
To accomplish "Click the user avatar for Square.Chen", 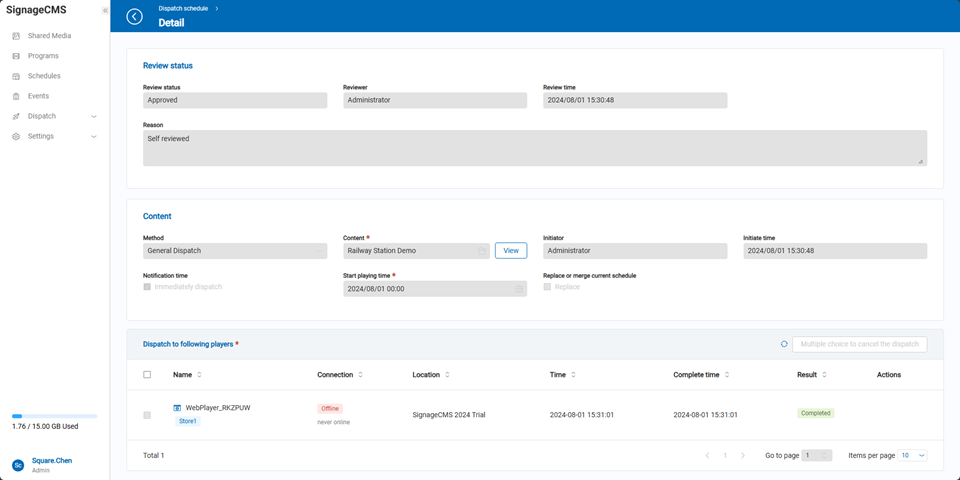I will 18,465.
